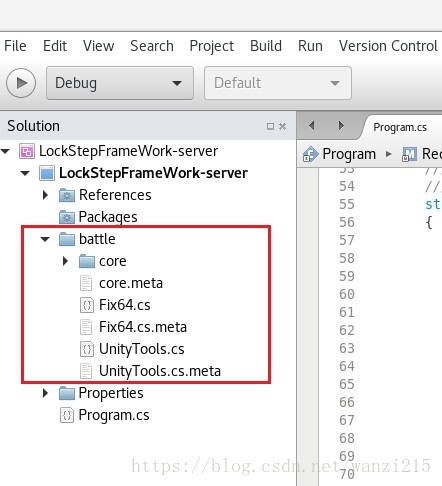The image size is (442, 486).
Task: Open the Version Control menu
Action: pos(388,46)
